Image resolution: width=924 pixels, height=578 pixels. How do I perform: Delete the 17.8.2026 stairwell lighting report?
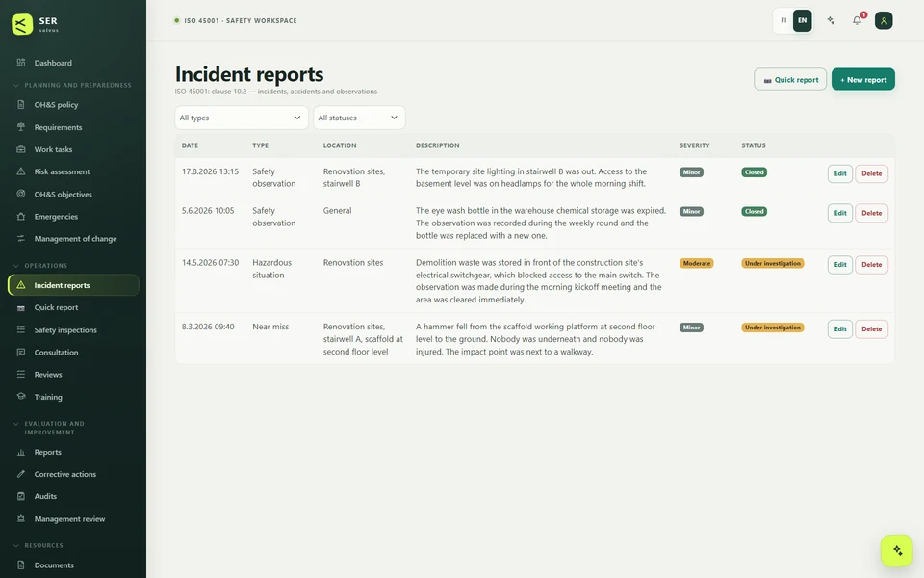871,173
